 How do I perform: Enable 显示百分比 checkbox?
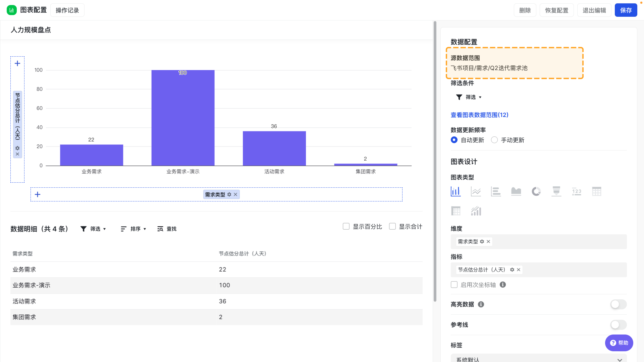point(346,226)
